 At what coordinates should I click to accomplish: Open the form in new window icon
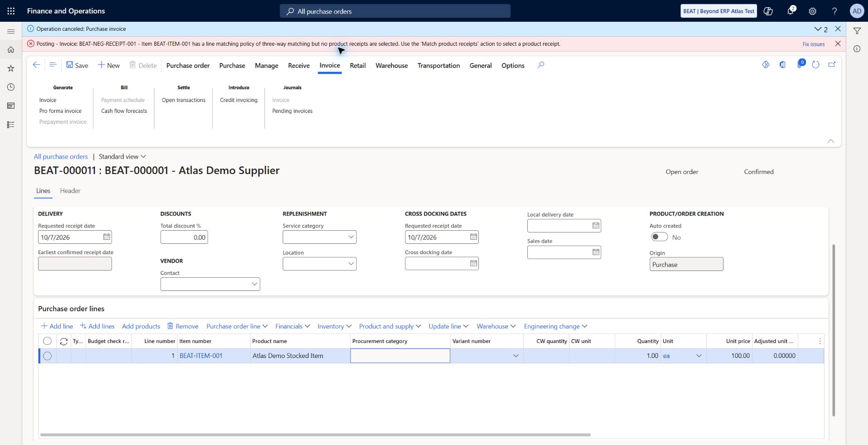coord(832,65)
